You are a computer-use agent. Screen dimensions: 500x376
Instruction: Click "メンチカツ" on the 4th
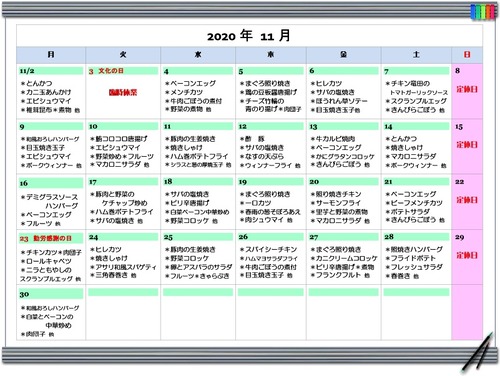186,92
